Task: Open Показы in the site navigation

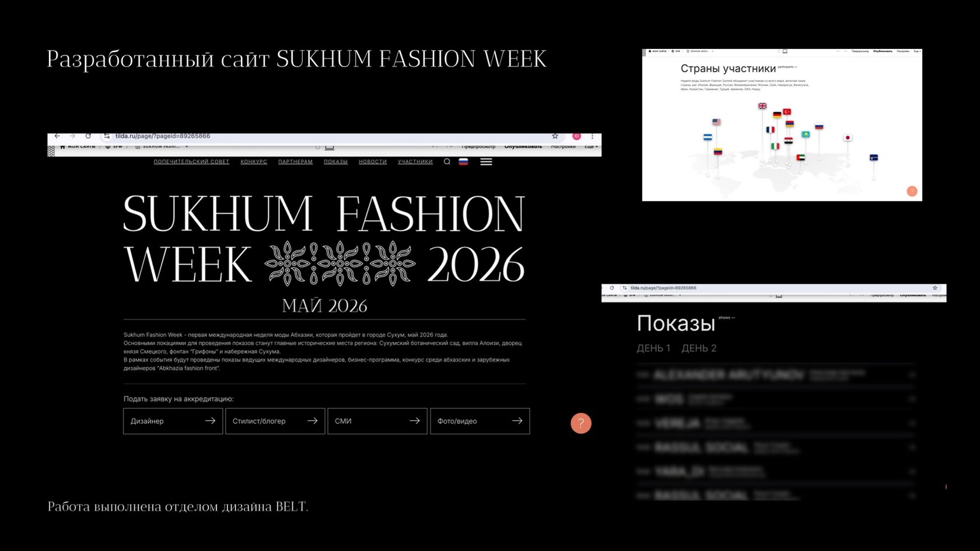Action: point(335,162)
